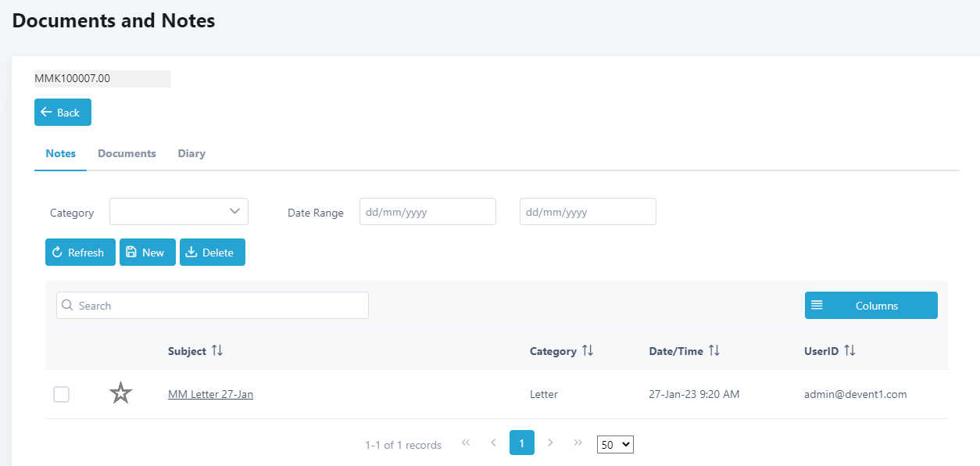Jump to the last page of records
Screen dimensions: 980x466
tap(578, 443)
